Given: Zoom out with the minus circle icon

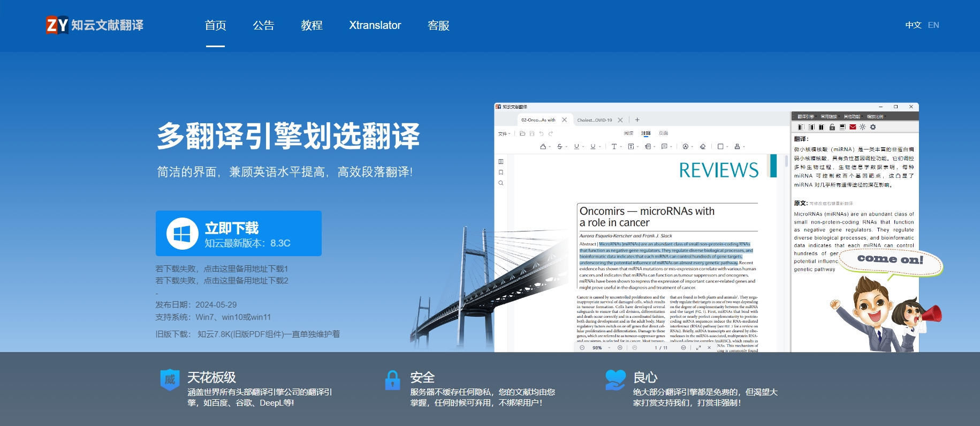Looking at the screenshot, I should click(x=582, y=348).
